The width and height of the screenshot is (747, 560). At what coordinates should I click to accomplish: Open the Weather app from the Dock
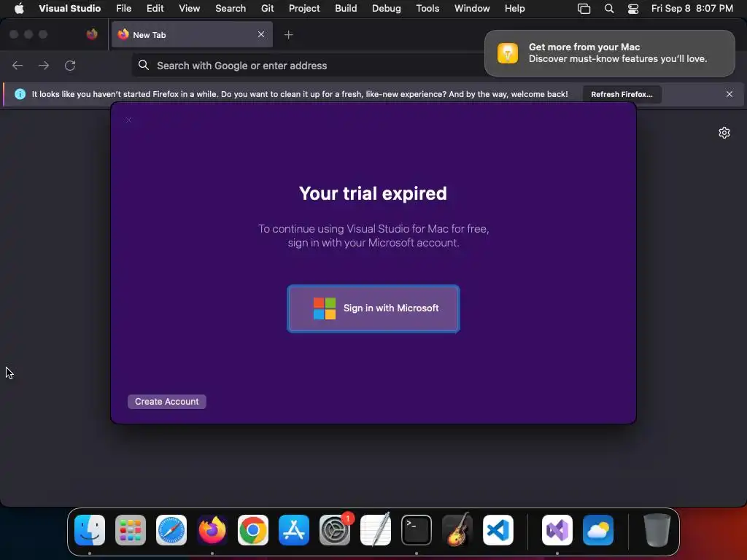point(598,530)
